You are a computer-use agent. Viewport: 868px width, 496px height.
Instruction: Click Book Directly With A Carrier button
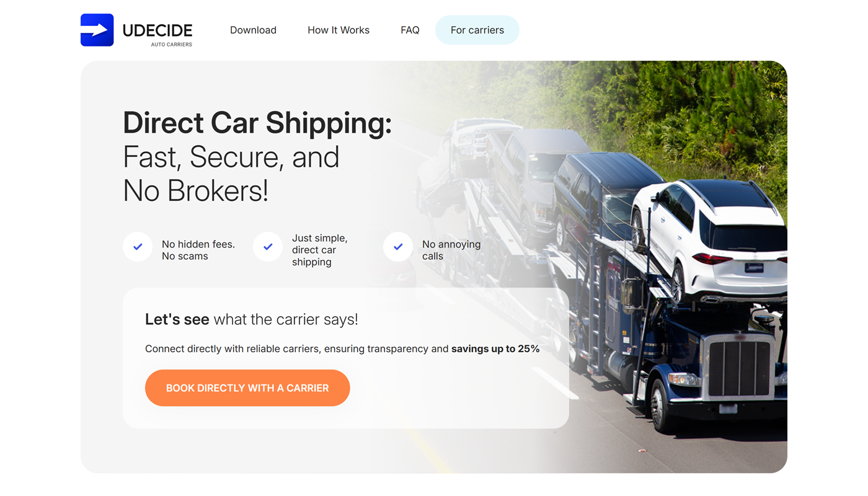click(x=247, y=388)
